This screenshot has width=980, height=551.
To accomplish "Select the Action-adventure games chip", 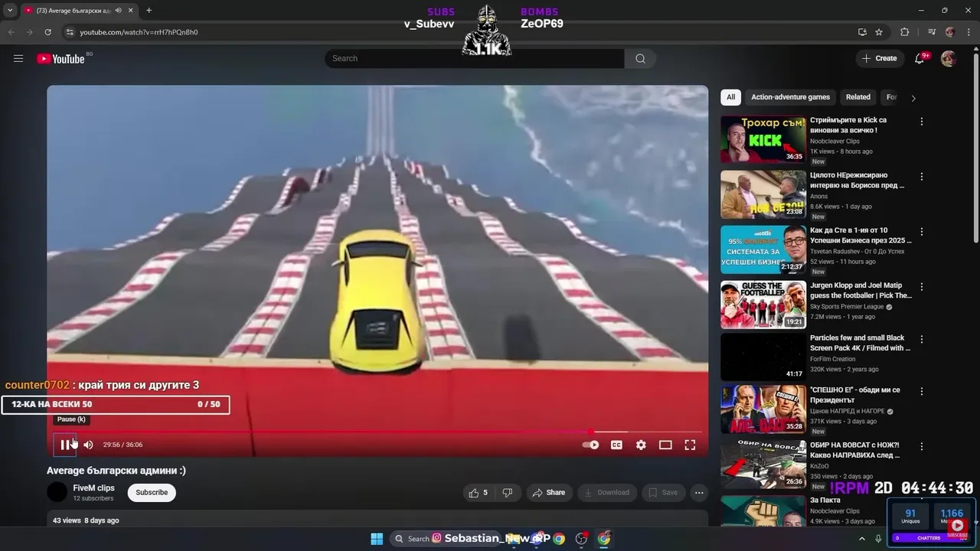I will pyautogui.click(x=790, y=97).
